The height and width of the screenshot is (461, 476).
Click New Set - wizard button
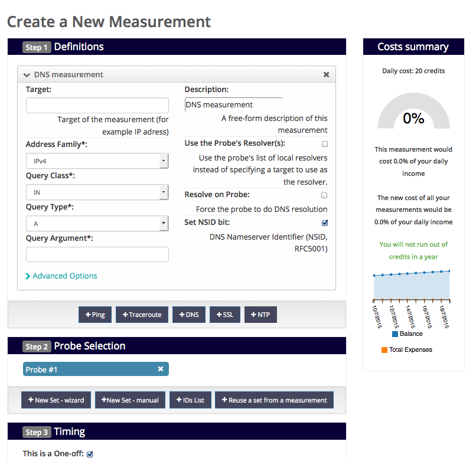coord(56,400)
